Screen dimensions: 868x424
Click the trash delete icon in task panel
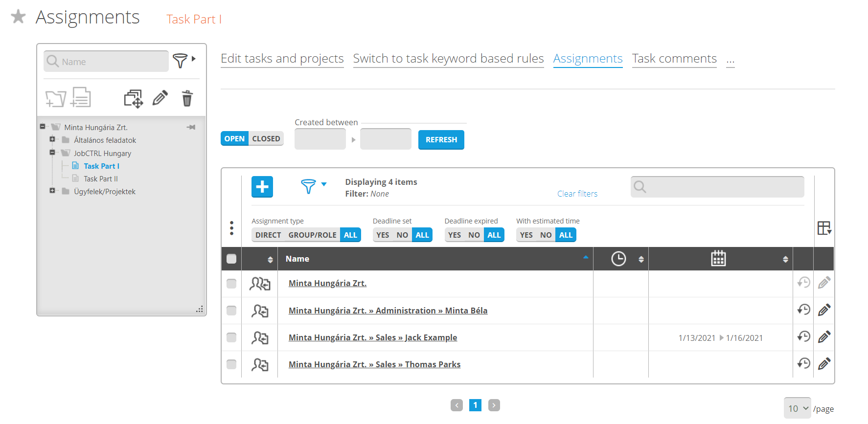pyautogui.click(x=187, y=98)
